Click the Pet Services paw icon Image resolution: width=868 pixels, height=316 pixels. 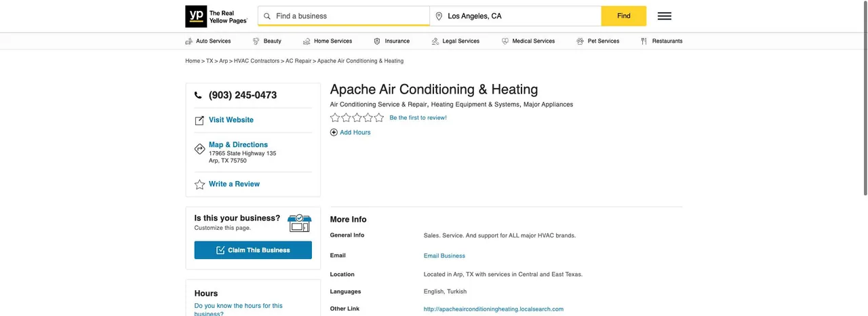(x=580, y=41)
